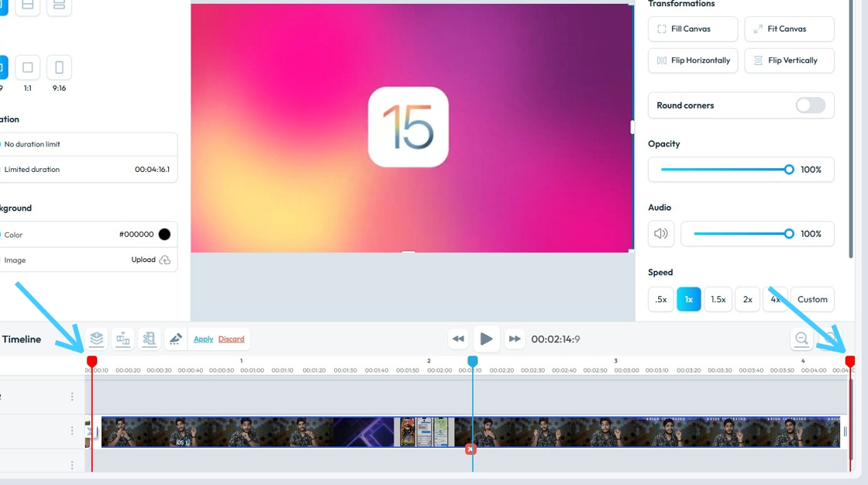Image resolution: width=868 pixels, height=485 pixels.
Task: Apply the timeline trim
Action: click(203, 339)
